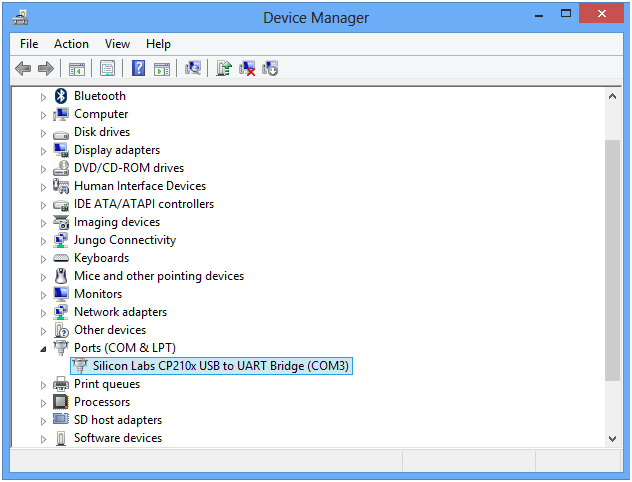The height and width of the screenshot is (482, 632).
Task: Open the View menu
Action: tap(117, 44)
